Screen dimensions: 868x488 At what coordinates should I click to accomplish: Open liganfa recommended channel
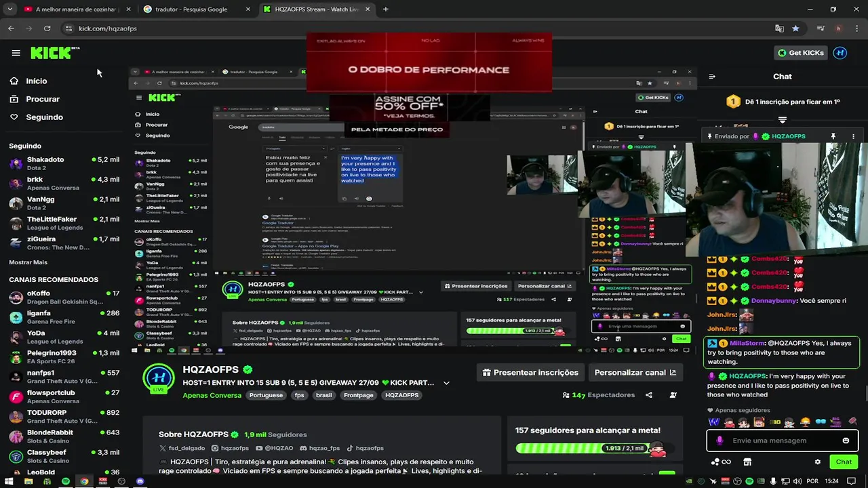tap(64, 317)
